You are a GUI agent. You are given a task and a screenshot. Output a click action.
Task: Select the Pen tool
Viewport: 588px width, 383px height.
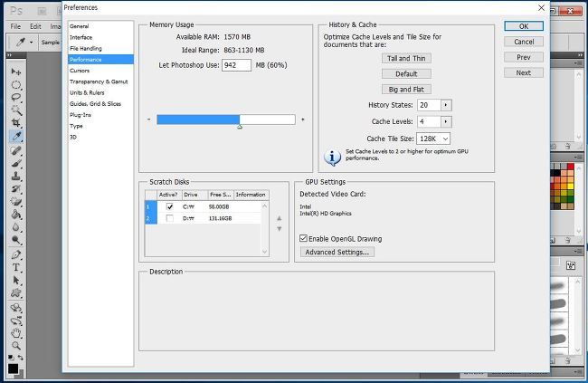point(15,254)
